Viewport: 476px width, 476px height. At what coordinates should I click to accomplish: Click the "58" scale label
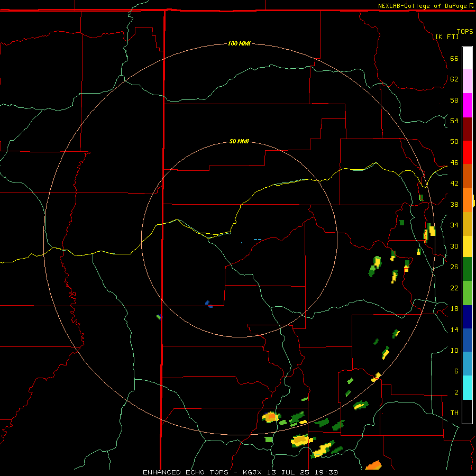tap(454, 100)
